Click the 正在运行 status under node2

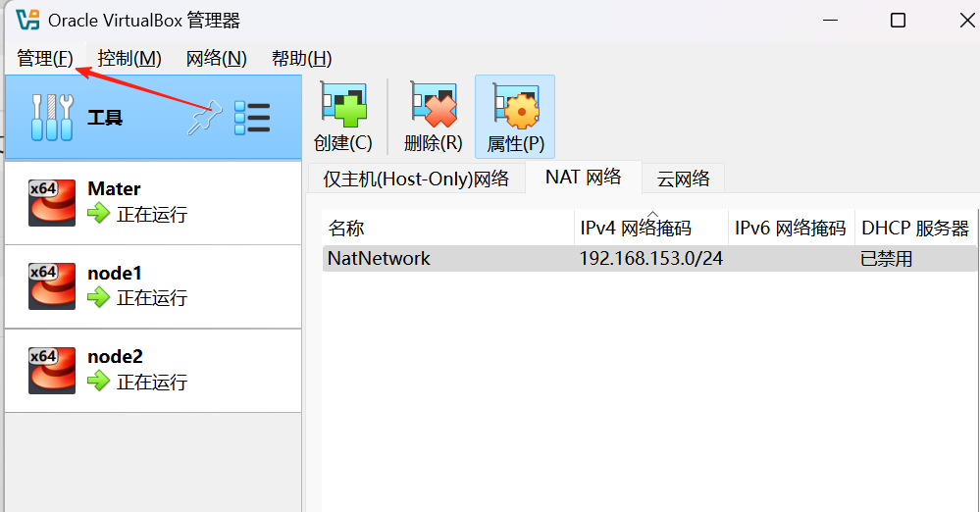pyautogui.click(x=152, y=382)
